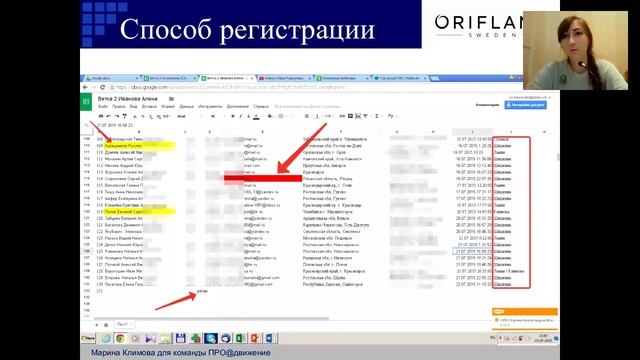Open Excel from the taskbar
The height and width of the screenshot is (360, 640).
(240, 338)
